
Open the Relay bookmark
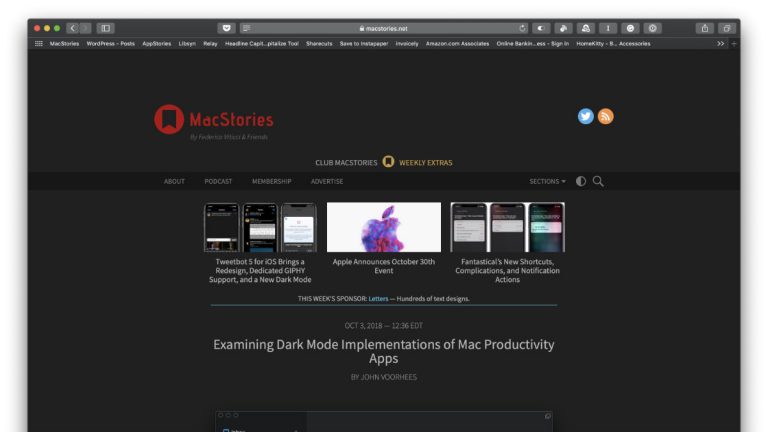tap(210, 44)
